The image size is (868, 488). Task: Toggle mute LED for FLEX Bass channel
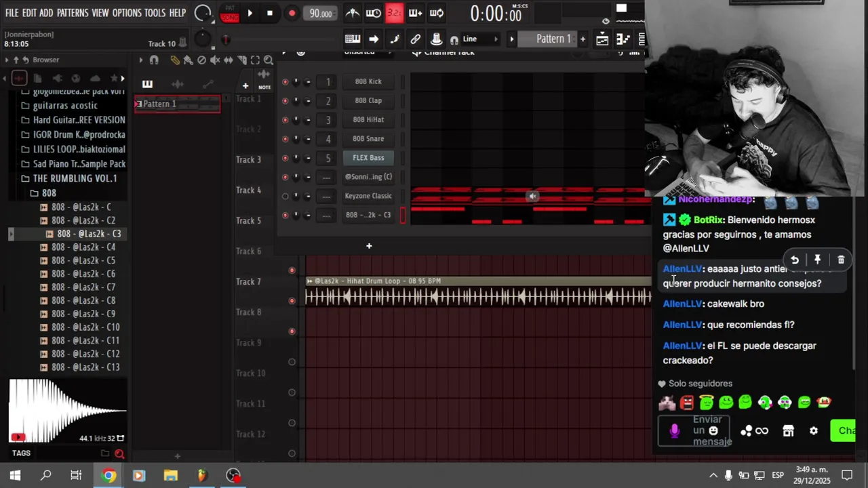pyautogui.click(x=285, y=158)
